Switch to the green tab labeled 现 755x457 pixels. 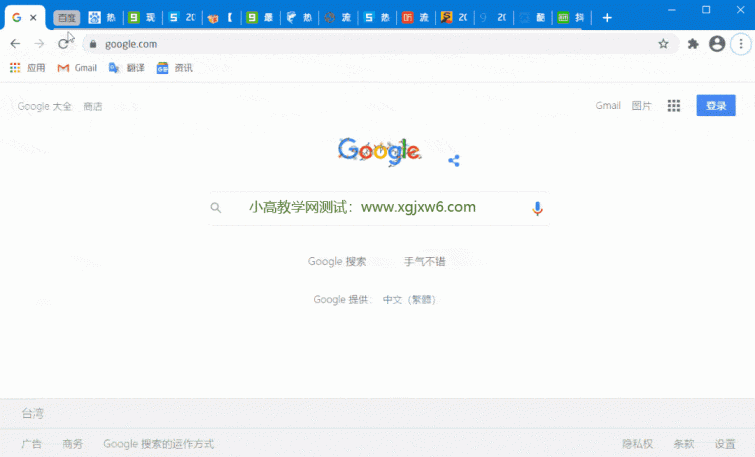pos(142,18)
